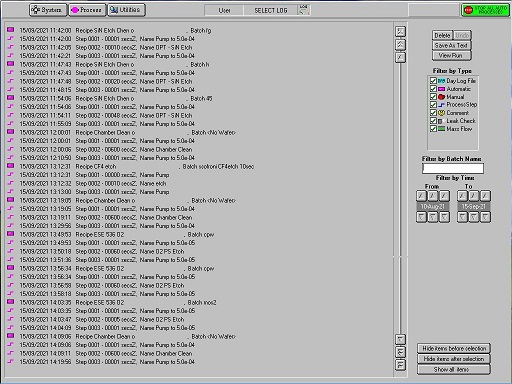Increase the From date first field
512x384 pixels.
[x=421, y=196]
